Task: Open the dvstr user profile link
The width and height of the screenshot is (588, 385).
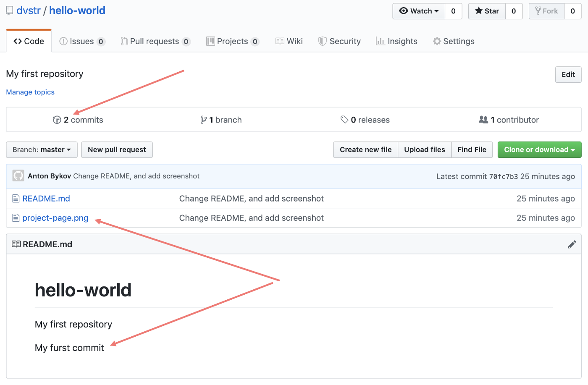Action: click(x=29, y=10)
